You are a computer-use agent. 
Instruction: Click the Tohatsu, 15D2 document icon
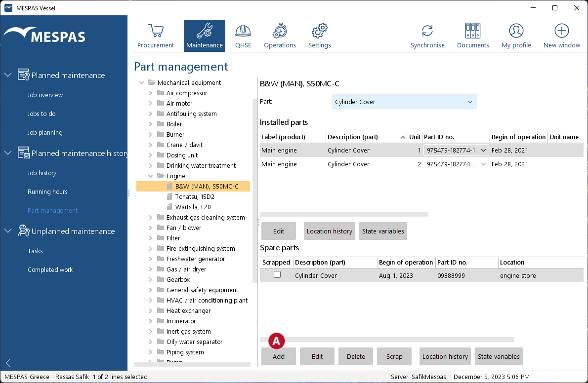coord(169,196)
